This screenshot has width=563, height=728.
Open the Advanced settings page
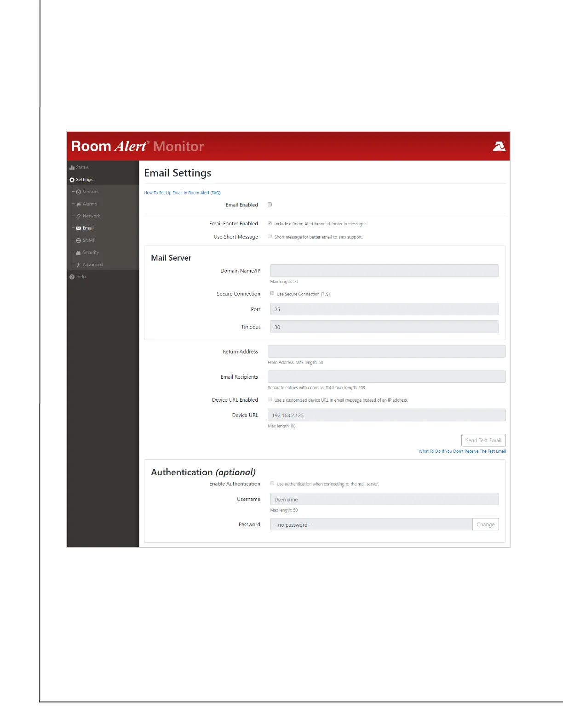[x=93, y=265]
